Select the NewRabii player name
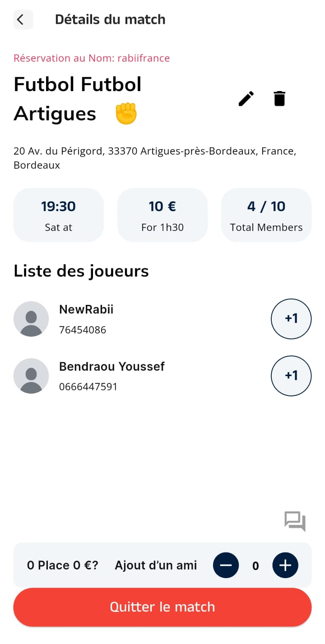The image size is (325, 644). click(86, 309)
